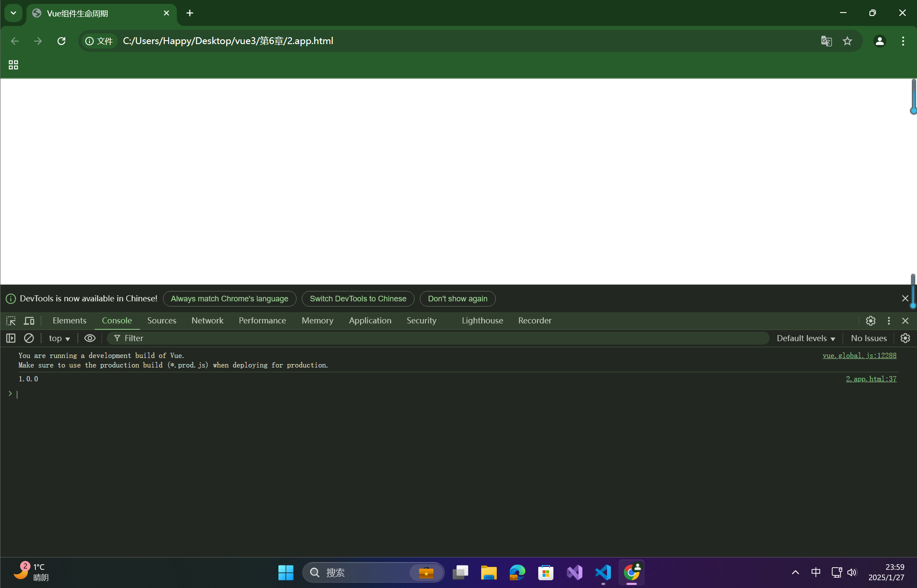Reload the page with refresh icon
The image size is (917, 588).
[x=61, y=41]
